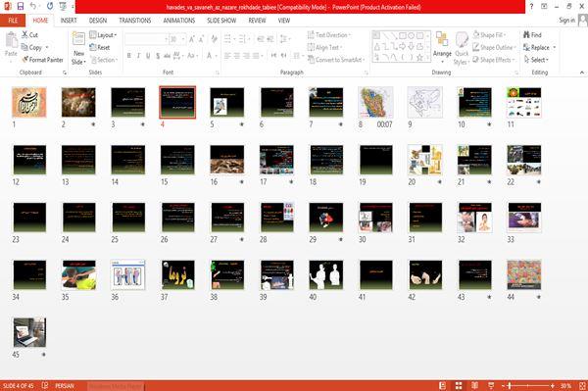Adjust the zoom slider handle
Viewport: 588px width, 391px height.
(510, 385)
